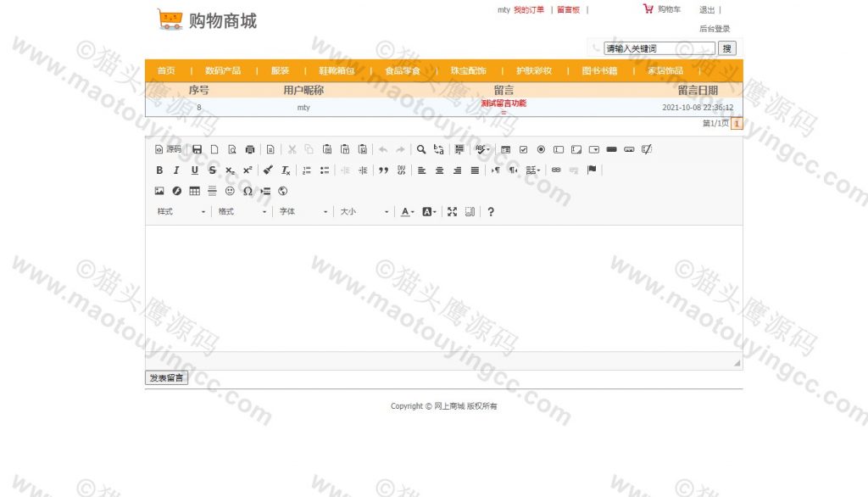Screen dimensions: 868x497
Task: Toggle superscript formatting
Action: (248, 170)
